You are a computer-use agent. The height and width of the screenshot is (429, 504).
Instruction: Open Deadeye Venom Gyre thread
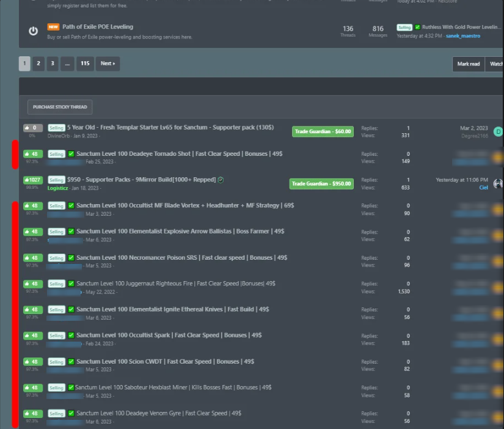tap(159, 413)
